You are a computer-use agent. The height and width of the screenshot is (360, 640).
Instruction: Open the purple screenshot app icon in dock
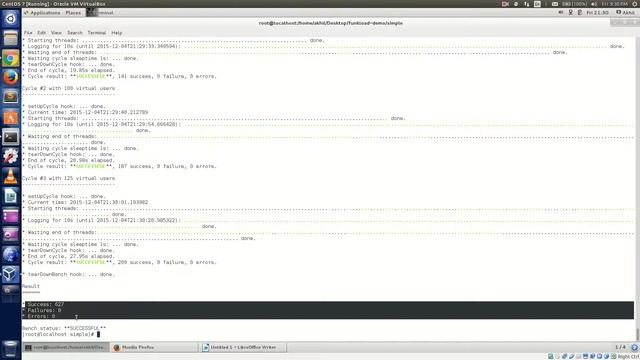point(11,235)
